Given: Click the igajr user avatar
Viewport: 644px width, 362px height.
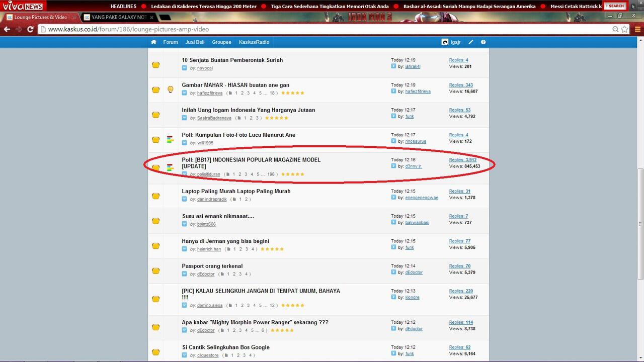Looking at the screenshot, I should tap(445, 42).
